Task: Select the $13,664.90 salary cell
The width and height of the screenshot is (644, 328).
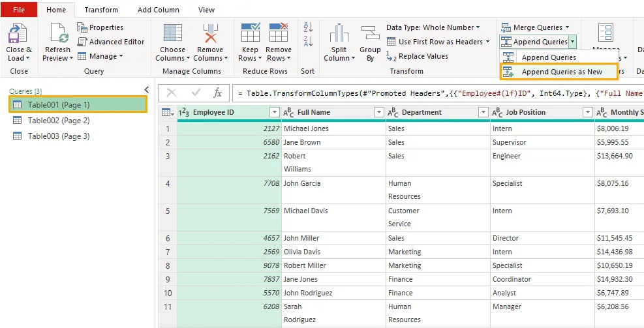Action: click(x=619, y=162)
